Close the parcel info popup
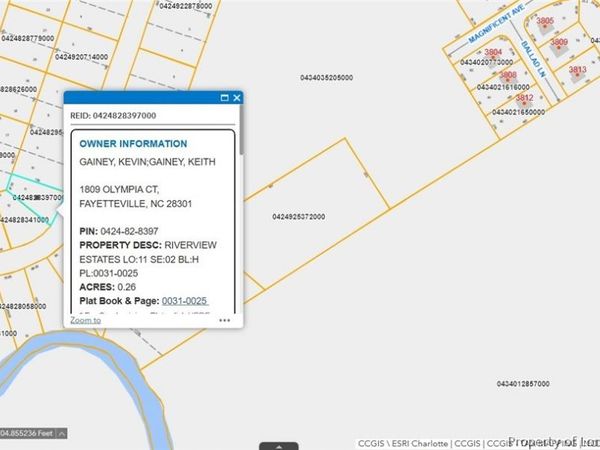Viewport: 600px width, 450px height. (237, 98)
